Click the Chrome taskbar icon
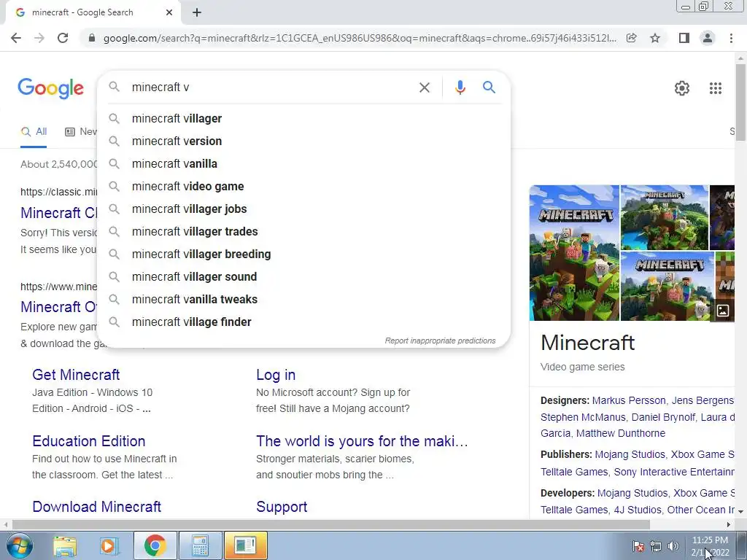The height and width of the screenshot is (560, 747). (155, 545)
